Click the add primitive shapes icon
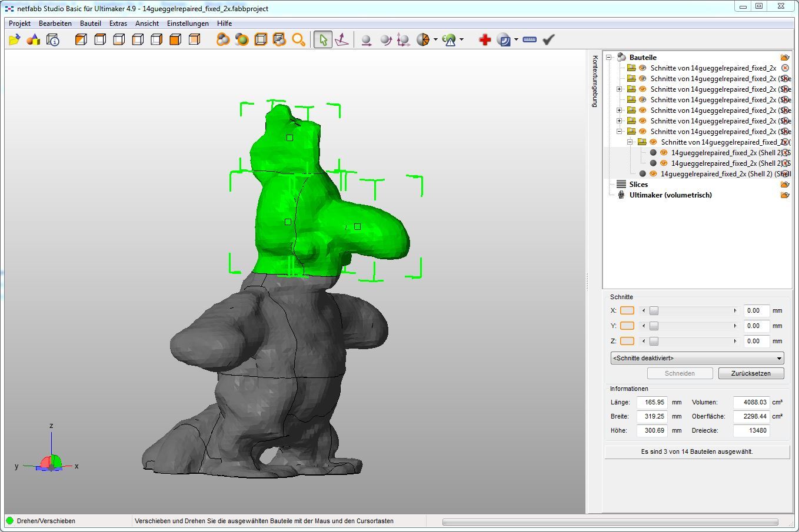The image size is (799, 532). click(34, 39)
